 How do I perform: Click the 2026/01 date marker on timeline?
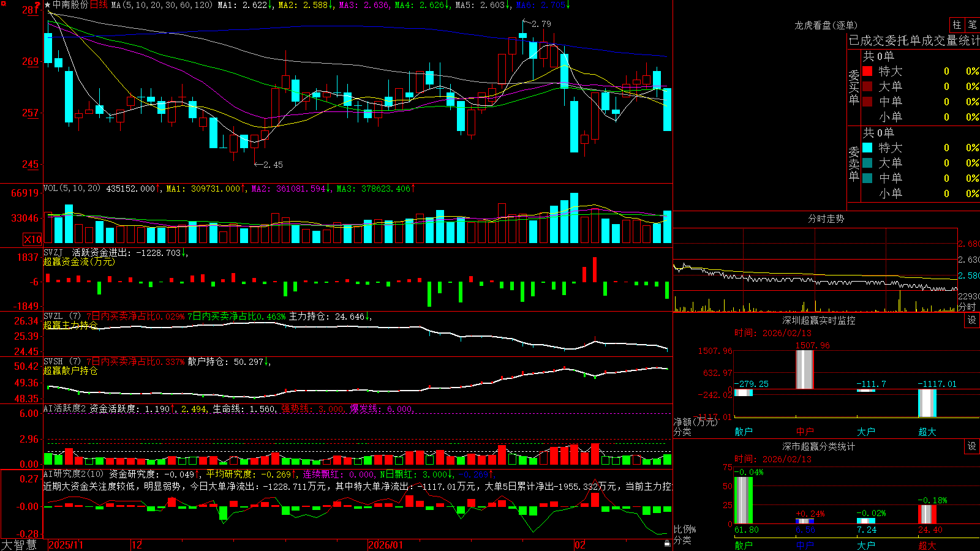[x=386, y=545]
